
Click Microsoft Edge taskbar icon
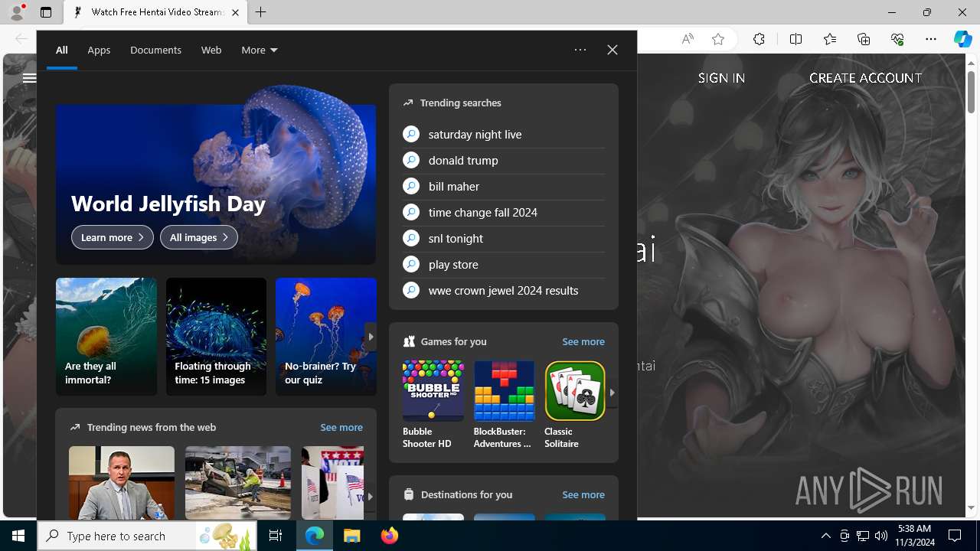(315, 536)
